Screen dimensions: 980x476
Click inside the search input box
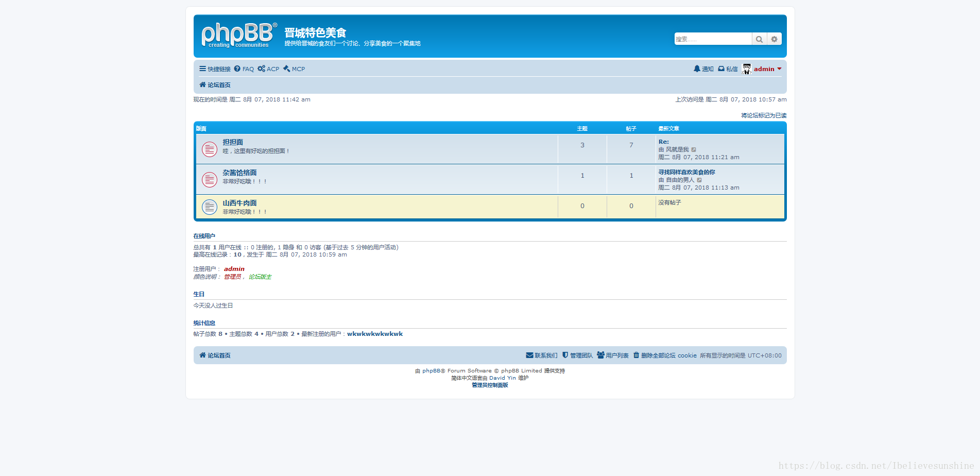point(713,39)
